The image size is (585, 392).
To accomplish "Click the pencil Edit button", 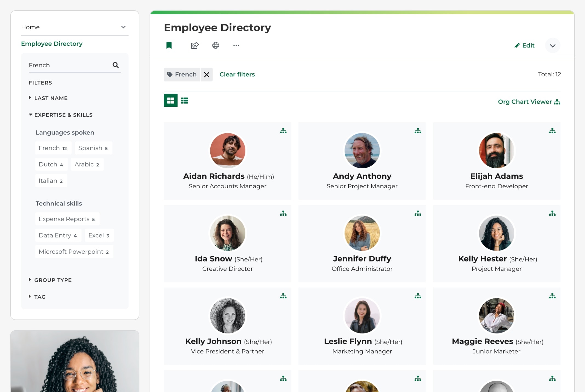I will (x=524, y=45).
